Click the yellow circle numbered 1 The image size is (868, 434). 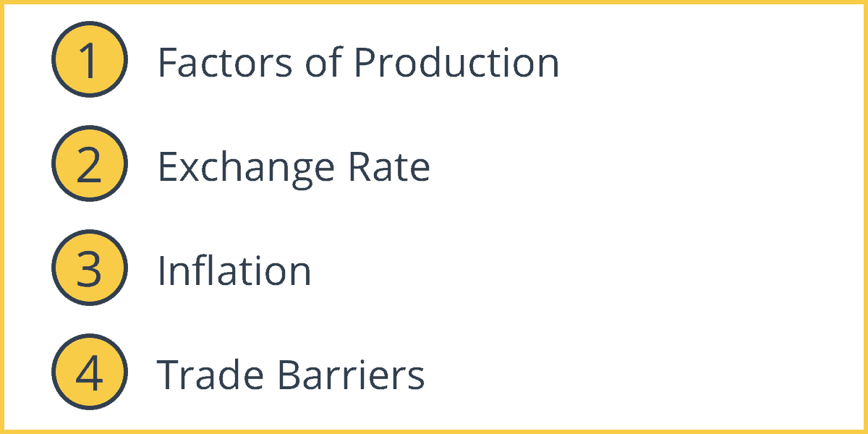(x=90, y=60)
